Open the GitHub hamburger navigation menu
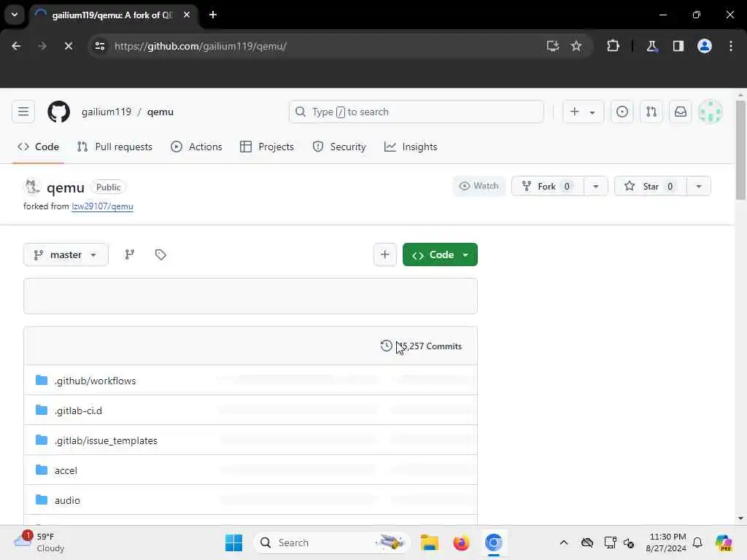 (23, 112)
